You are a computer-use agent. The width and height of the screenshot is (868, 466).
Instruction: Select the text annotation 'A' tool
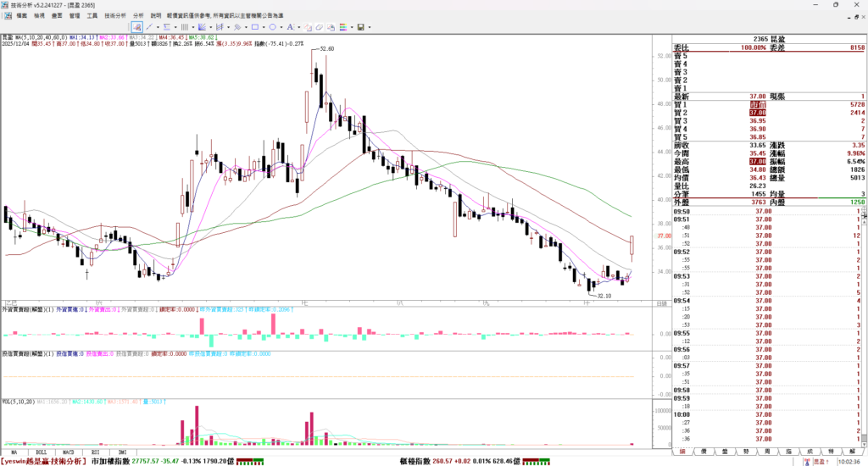(290, 27)
